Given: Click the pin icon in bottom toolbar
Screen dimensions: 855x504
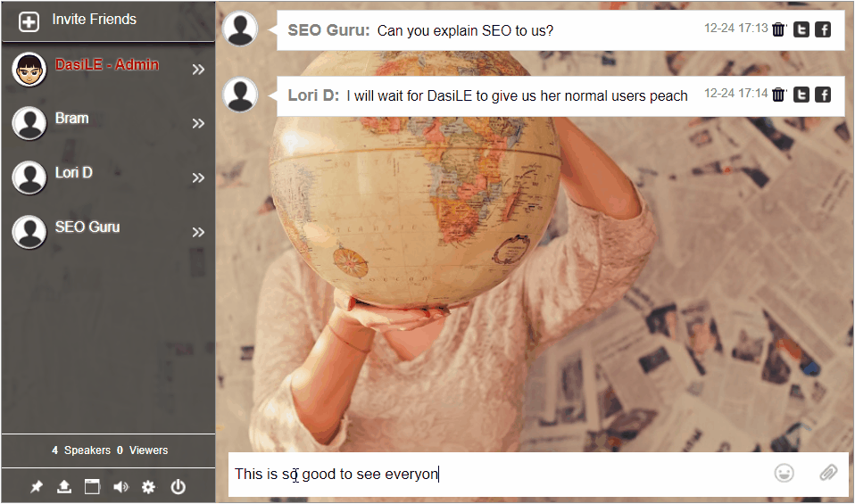Looking at the screenshot, I should (36, 486).
